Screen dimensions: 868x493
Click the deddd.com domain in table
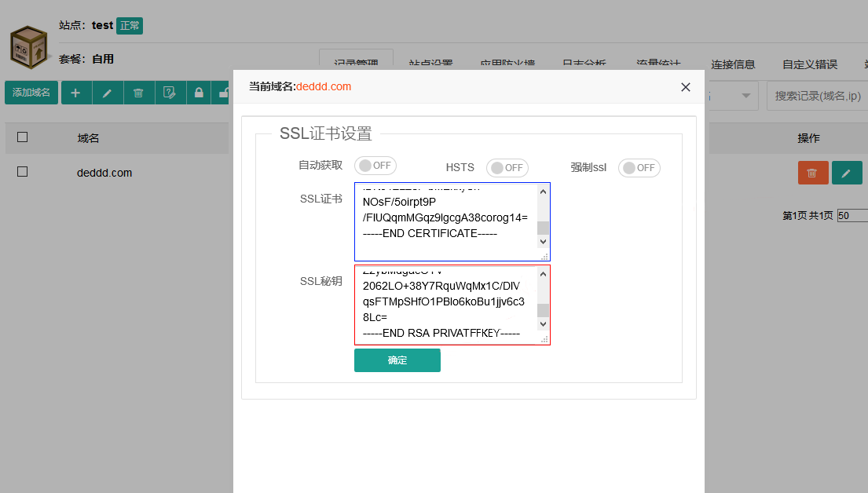pos(104,173)
